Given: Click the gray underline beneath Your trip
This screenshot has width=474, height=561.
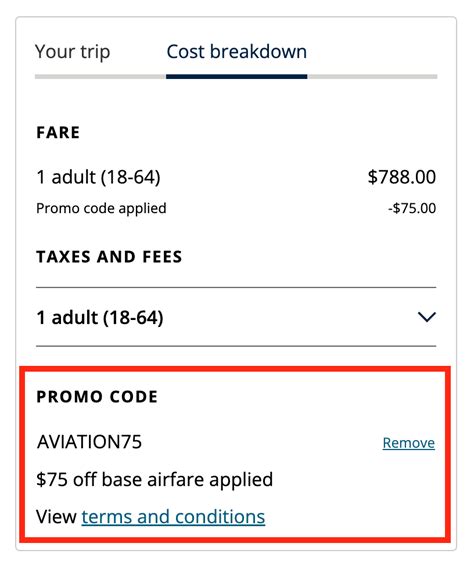Looking at the screenshot, I should tap(100, 77).
